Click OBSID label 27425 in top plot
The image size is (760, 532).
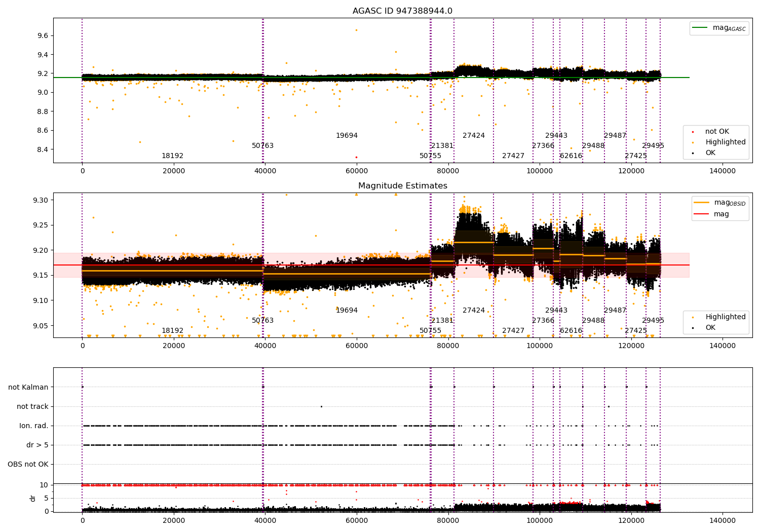636,156
